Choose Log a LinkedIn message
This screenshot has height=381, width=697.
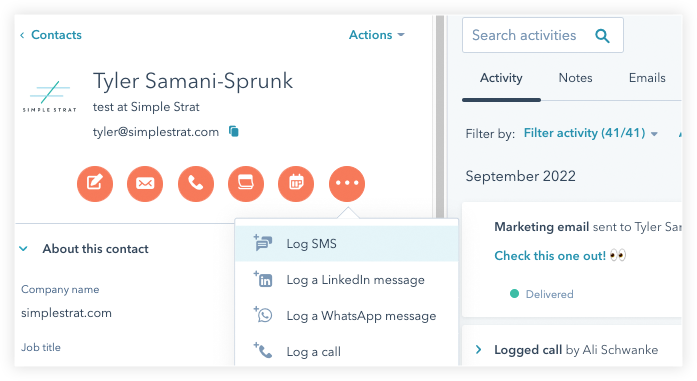point(346,280)
